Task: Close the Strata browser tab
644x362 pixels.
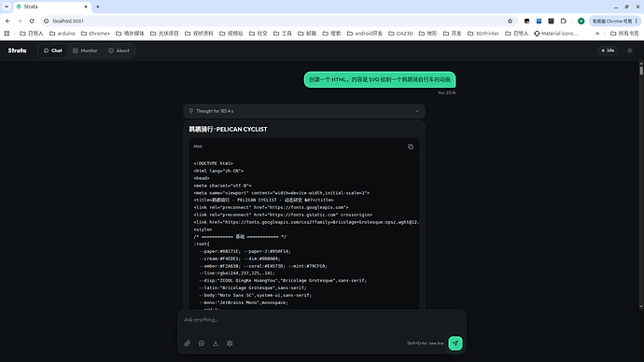Action: [86, 7]
